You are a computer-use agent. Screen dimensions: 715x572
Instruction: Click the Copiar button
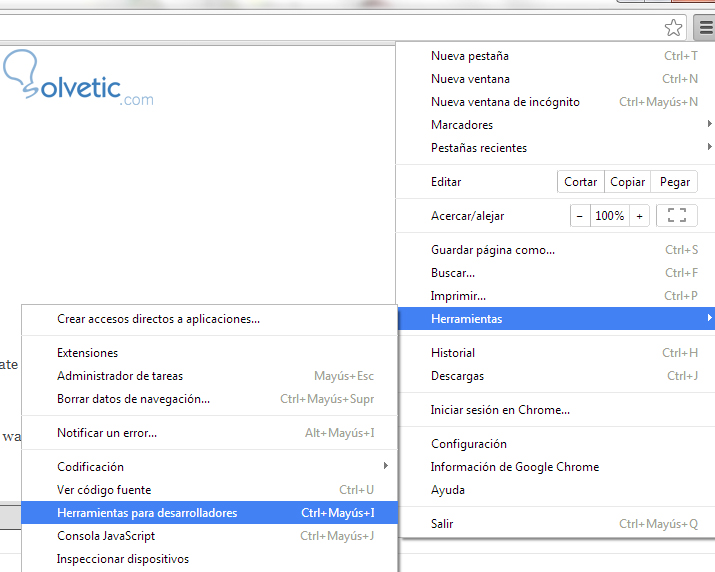click(x=627, y=182)
